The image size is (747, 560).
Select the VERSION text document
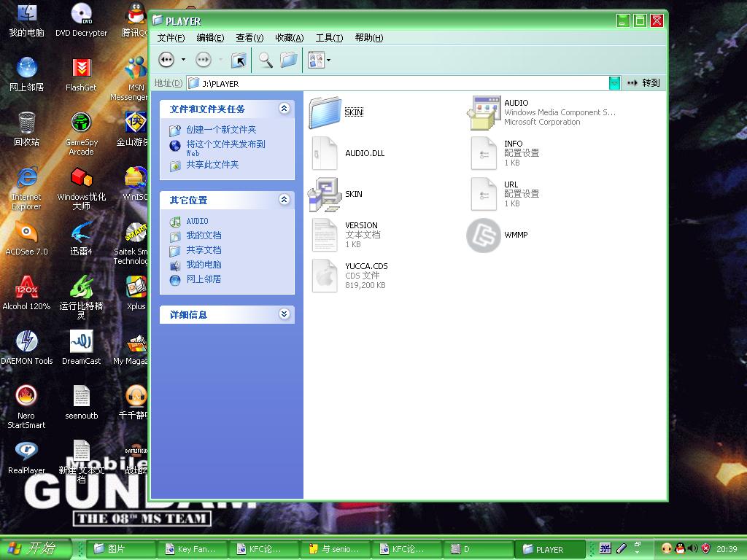tap(347, 235)
